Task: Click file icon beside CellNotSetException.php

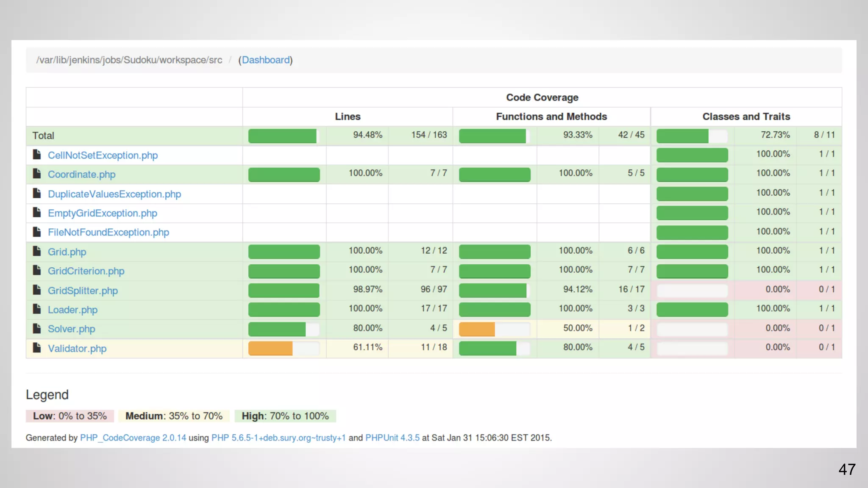Action: click(37, 155)
